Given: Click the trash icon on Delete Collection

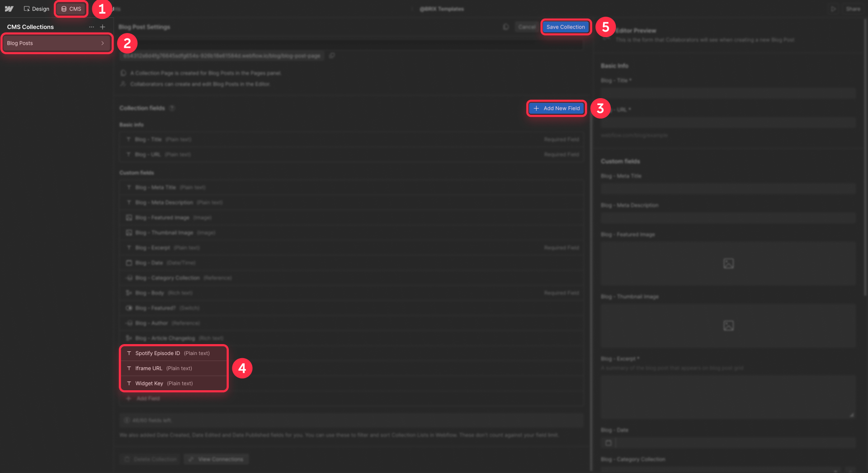Looking at the screenshot, I should pos(127,459).
